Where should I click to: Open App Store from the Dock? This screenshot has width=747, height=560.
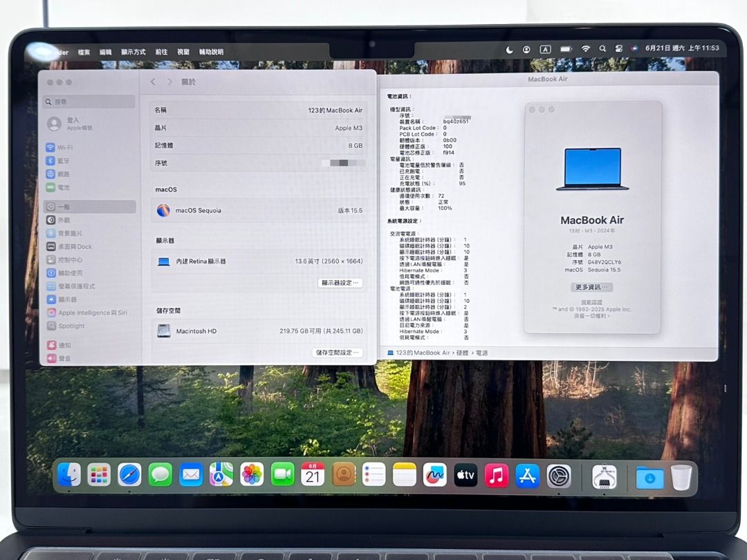point(527,475)
